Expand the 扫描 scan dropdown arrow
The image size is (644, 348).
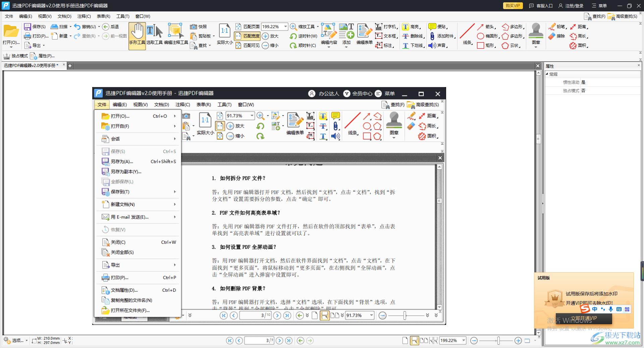[x=70, y=26]
